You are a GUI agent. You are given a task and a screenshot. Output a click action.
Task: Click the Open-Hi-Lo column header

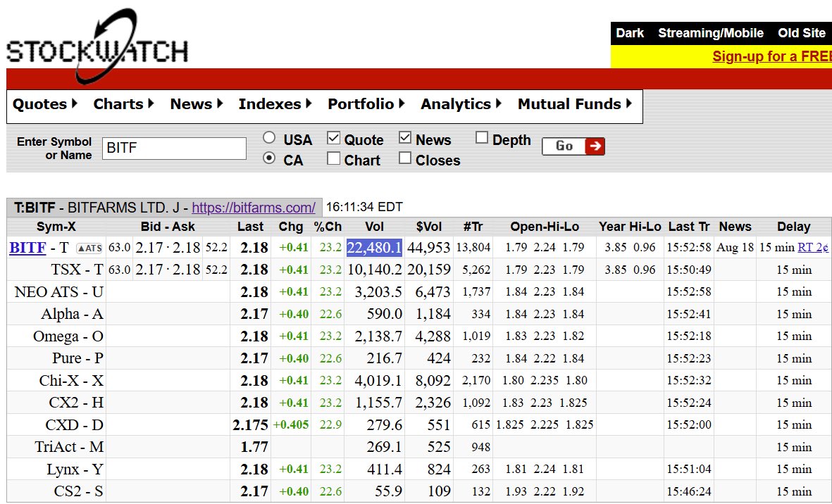545,227
